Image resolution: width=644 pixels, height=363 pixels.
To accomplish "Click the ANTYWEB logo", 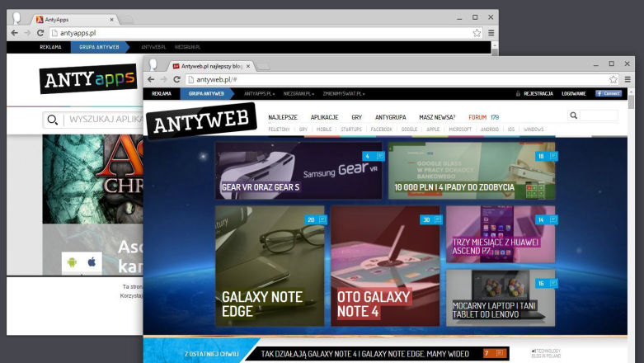I will click(x=201, y=120).
